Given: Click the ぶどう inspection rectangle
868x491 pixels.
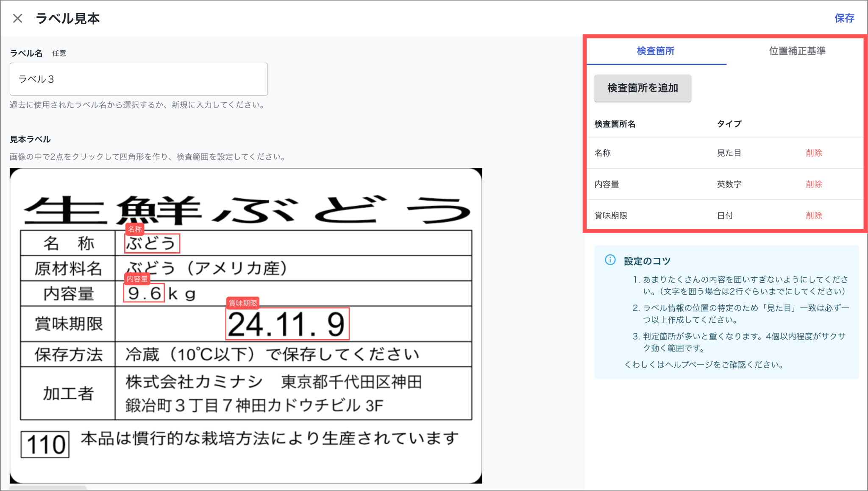Looking at the screenshot, I should [x=152, y=244].
